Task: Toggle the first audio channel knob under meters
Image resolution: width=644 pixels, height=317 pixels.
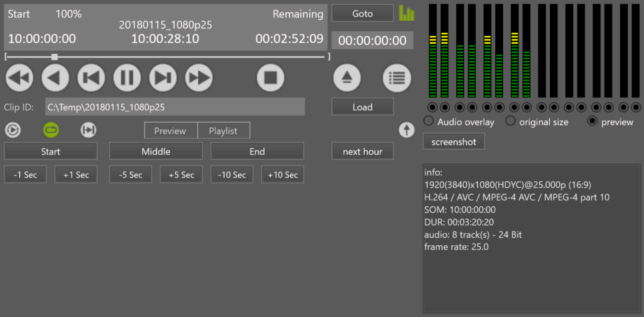Action: (431, 107)
